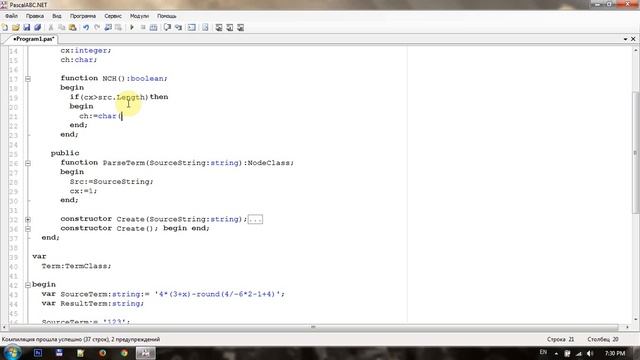Collapse the ParseTerm function fold marker

click(x=28, y=163)
